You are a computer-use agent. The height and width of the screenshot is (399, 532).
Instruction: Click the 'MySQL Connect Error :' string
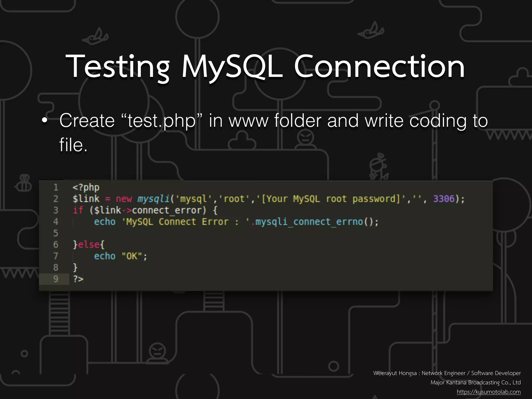click(186, 222)
